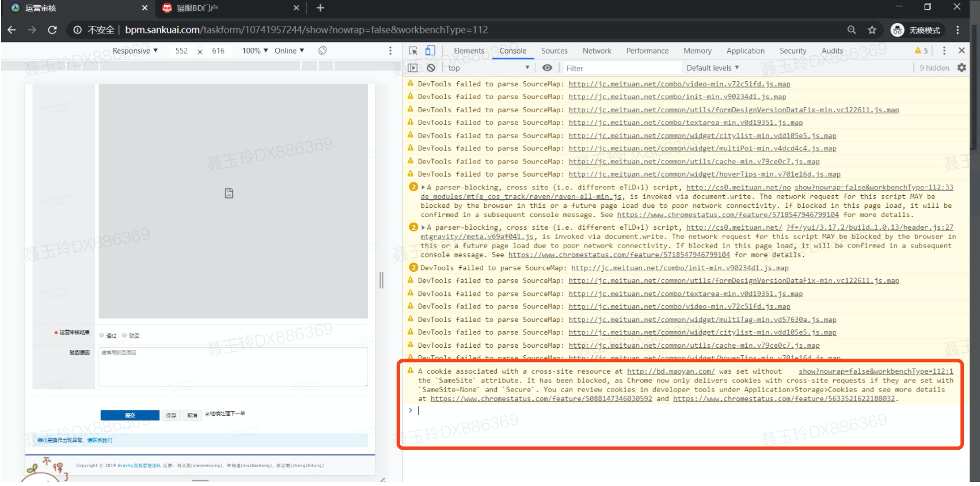Open the multiTag-min.vd57630a.js.map link
The width and height of the screenshot is (980, 486).
pyautogui.click(x=702, y=320)
